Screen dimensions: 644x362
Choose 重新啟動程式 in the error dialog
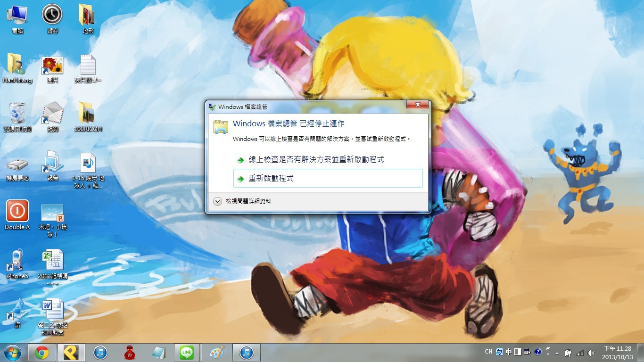tap(328, 178)
